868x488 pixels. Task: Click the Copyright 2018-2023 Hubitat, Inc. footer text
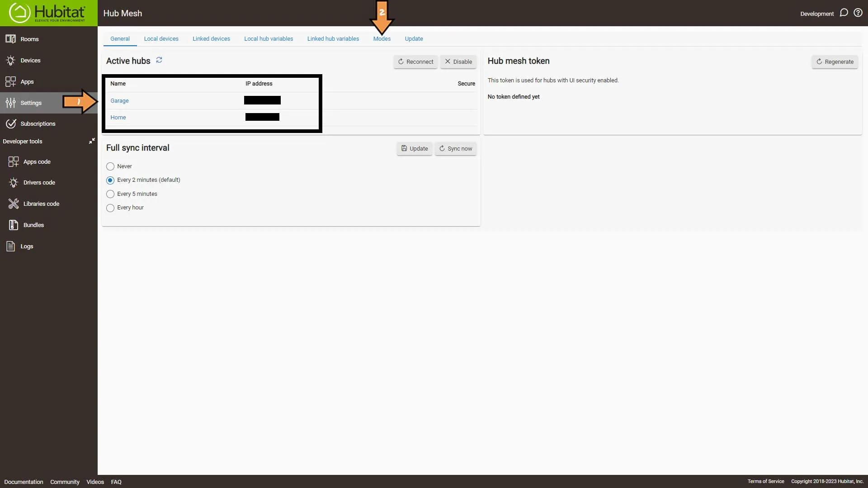(827, 481)
